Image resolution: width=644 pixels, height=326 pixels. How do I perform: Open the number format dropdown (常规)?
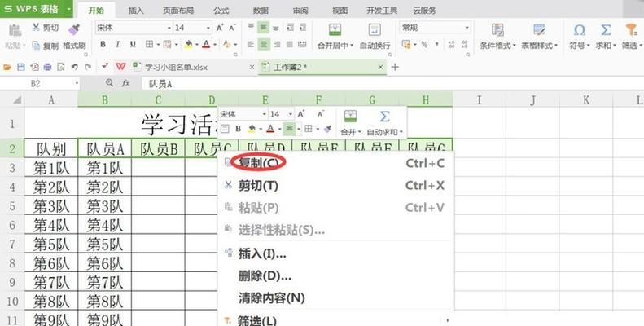click(467, 28)
